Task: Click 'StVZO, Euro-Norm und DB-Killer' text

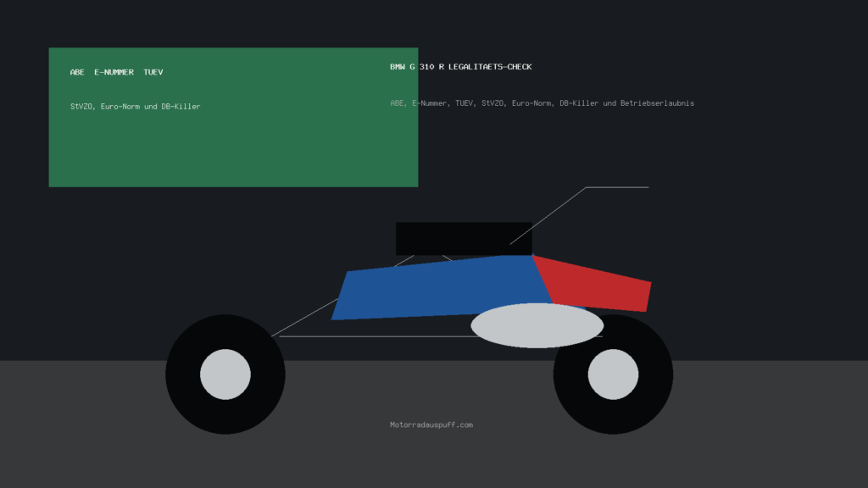Action: point(135,106)
